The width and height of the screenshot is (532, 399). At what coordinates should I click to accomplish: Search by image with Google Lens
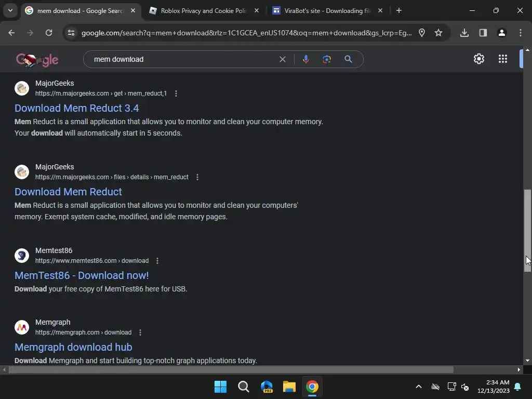(x=326, y=59)
